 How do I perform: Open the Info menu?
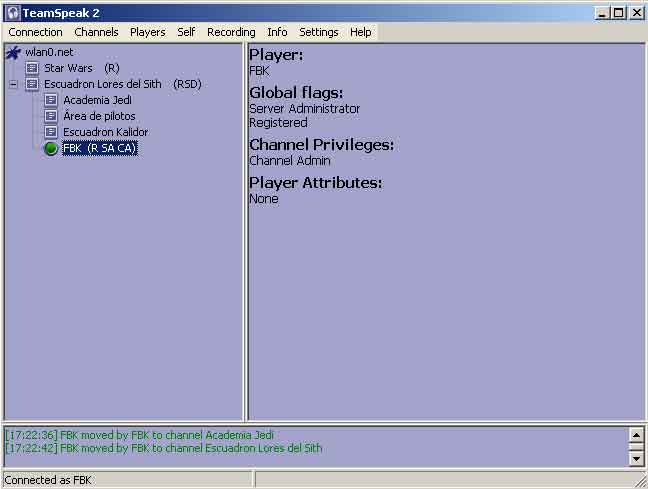pos(277,32)
